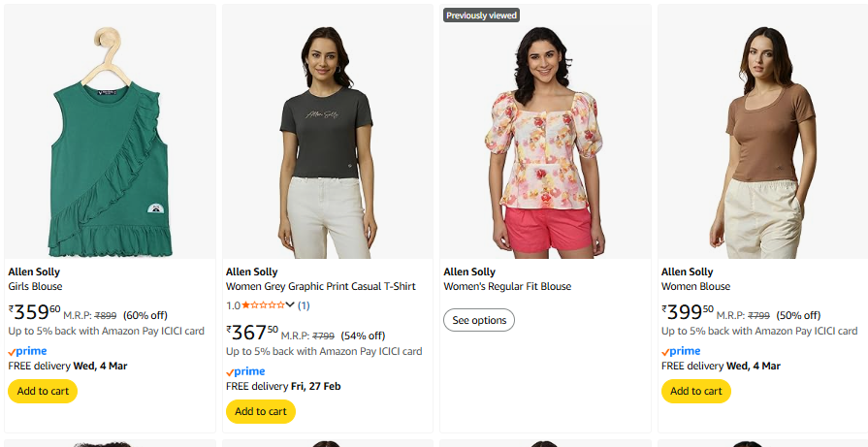868x447 pixels.
Task: Add the Grey Graphic T-Shirt to cart
Action: 260,411
